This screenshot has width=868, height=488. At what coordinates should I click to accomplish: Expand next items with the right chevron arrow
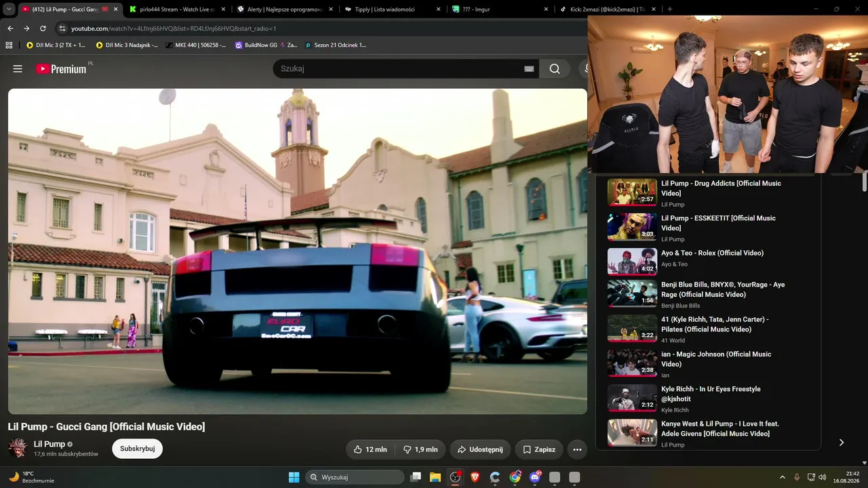coord(842,443)
